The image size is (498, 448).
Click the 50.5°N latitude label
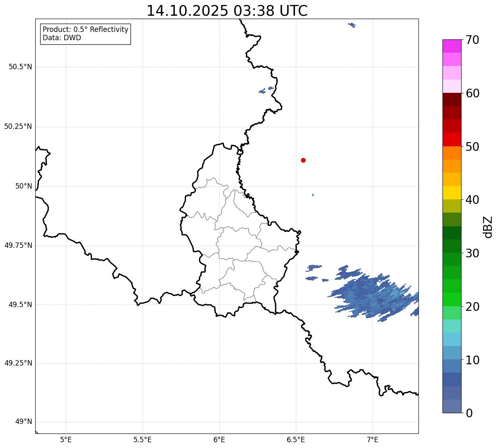pyautogui.click(x=20, y=67)
